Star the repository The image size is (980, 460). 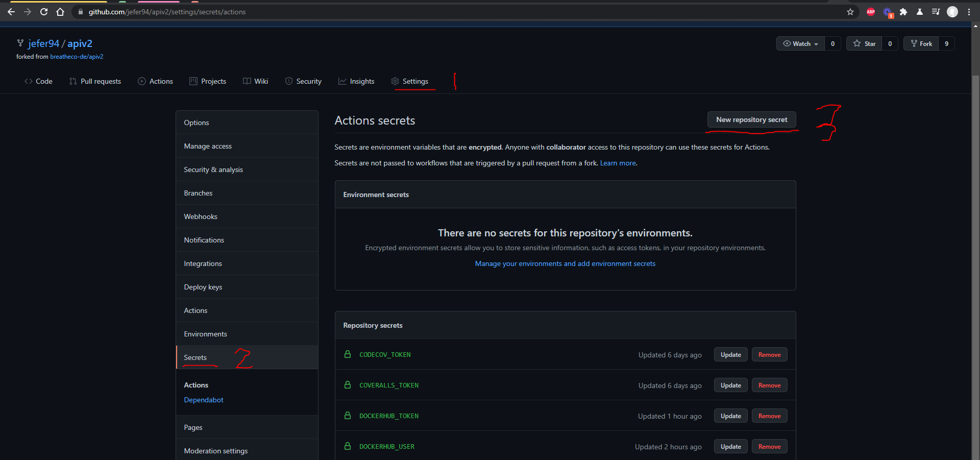click(x=864, y=43)
